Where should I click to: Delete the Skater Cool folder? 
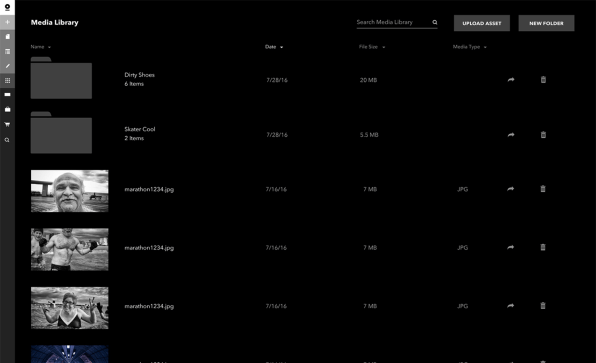point(543,135)
